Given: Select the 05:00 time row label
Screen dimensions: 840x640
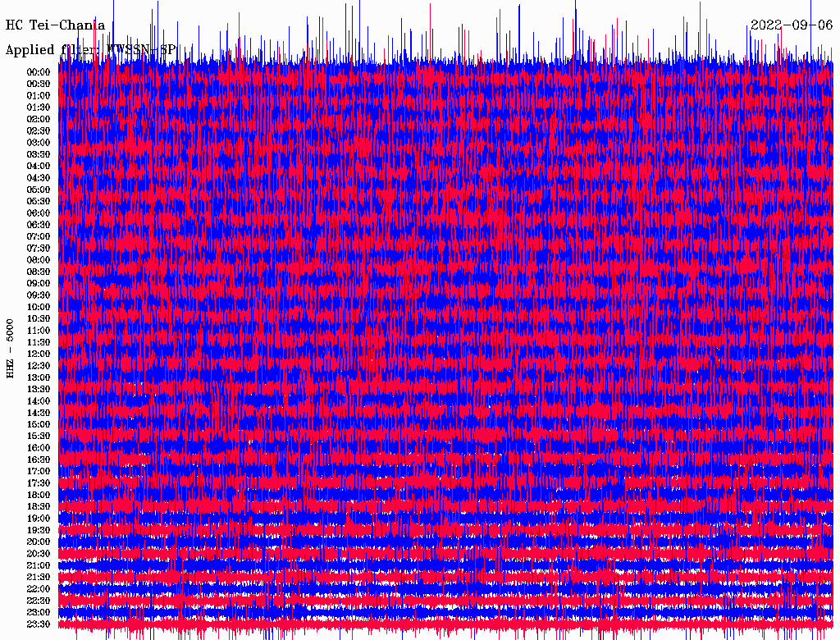Looking at the screenshot, I should click(x=39, y=190).
